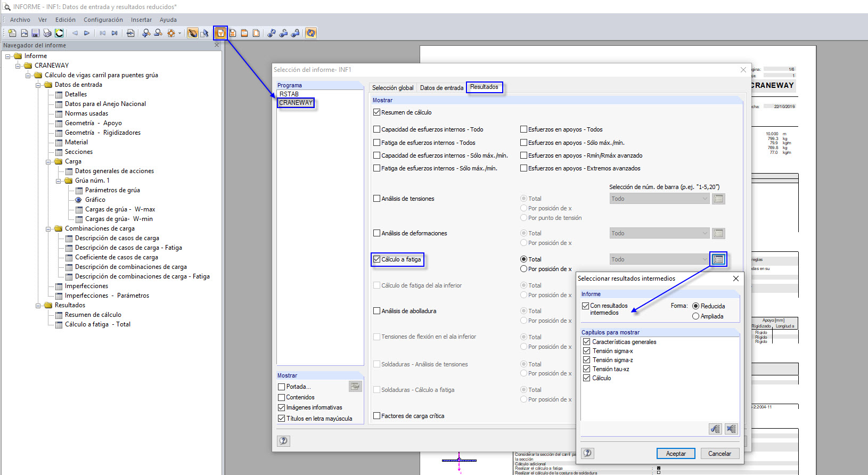Image resolution: width=868 pixels, height=475 pixels.
Task: Click zoom out magnifier icon
Action: pyautogui.click(x=158, y=33)
